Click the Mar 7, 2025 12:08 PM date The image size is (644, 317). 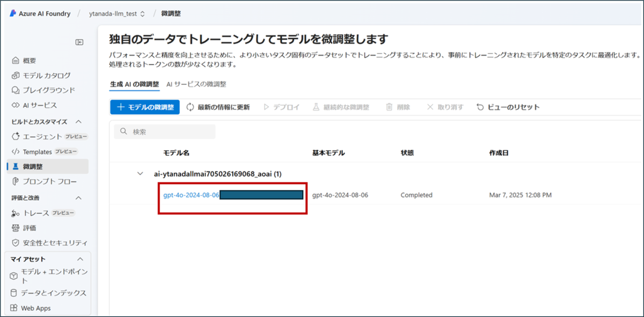(x=520, y=195)
